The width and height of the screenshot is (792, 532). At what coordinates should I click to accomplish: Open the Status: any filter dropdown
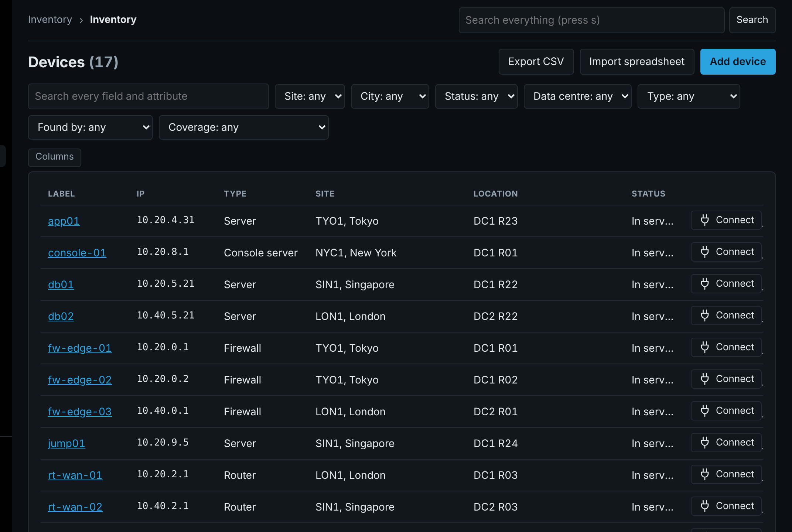476,96
